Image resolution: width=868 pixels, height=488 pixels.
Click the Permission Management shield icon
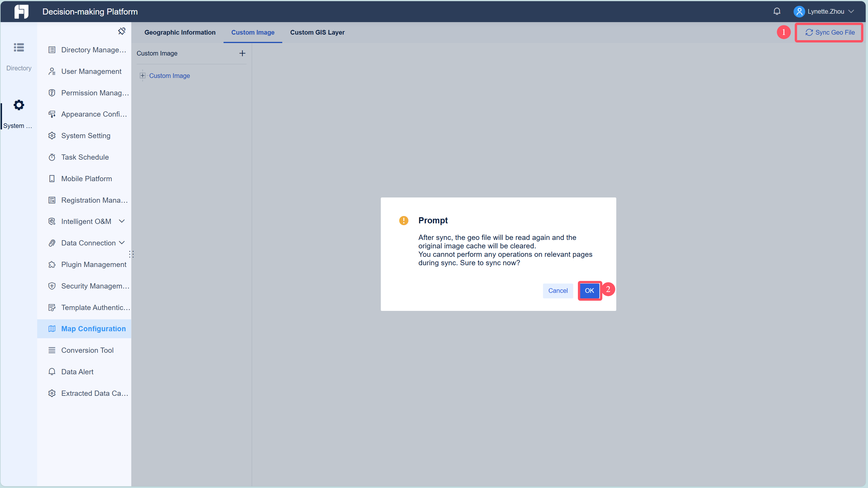tap(52, 93)
